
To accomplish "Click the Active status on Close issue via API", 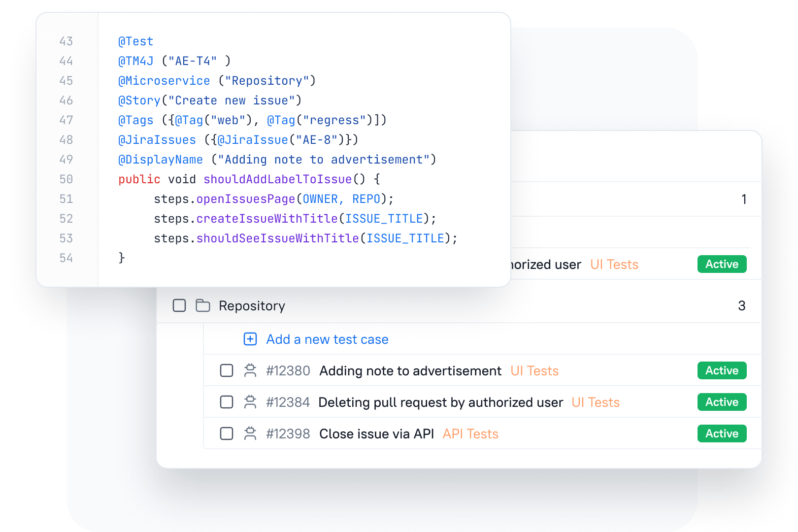I will point(722,433).
